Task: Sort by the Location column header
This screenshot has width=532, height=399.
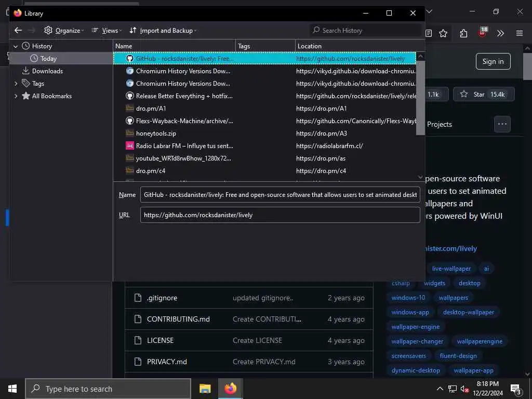Action: point(360,46)
